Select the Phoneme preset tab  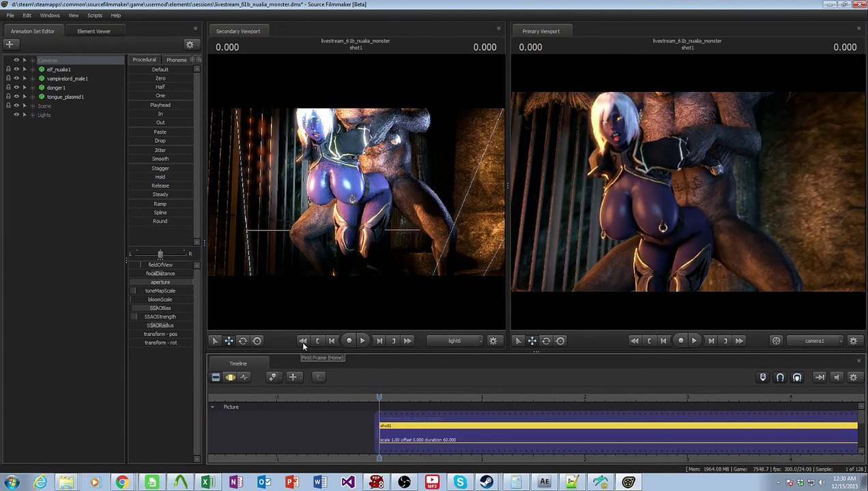click(x=176, y=60)
